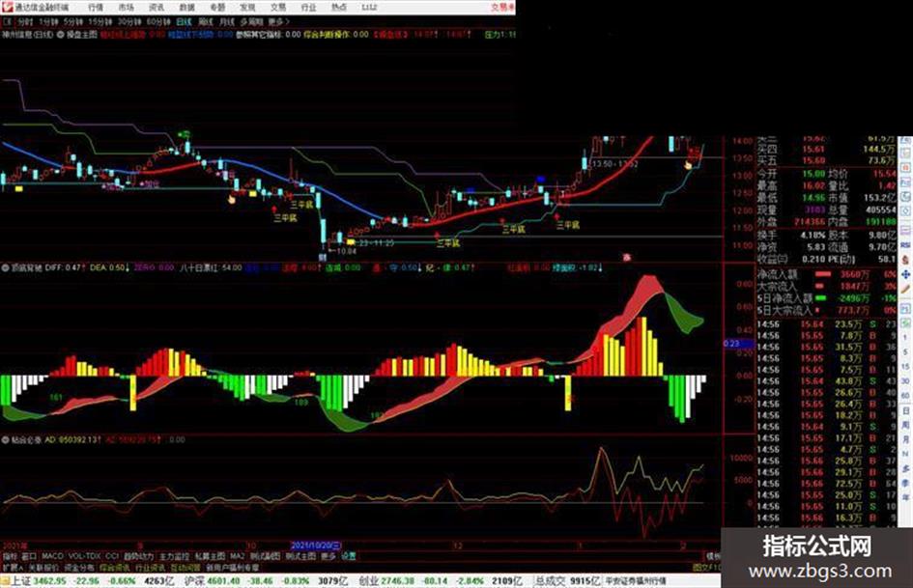Viewport: 913px width, 588px height.
Task: Click the money bag icon in right toolbar
Action: 905,260
